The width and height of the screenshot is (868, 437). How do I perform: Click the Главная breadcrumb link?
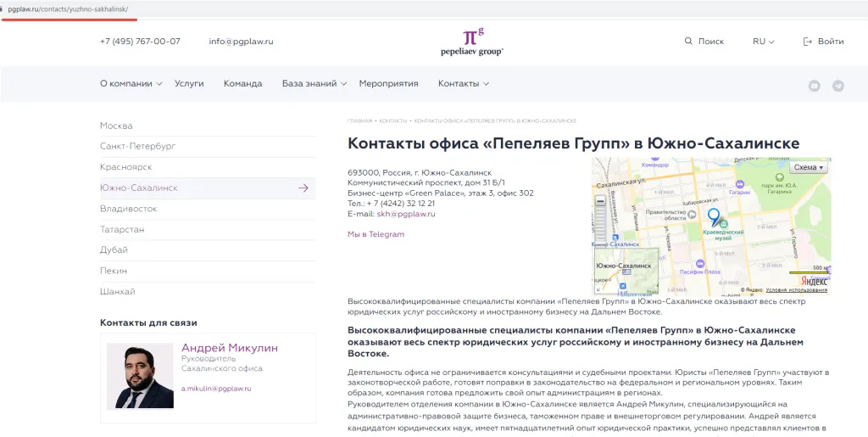(359, 120)
